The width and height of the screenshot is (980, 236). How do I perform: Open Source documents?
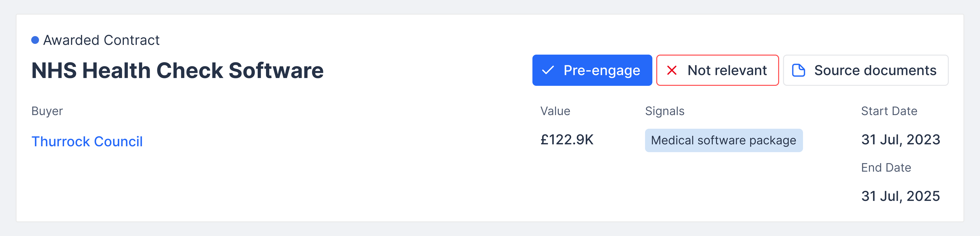coord(865,70)
